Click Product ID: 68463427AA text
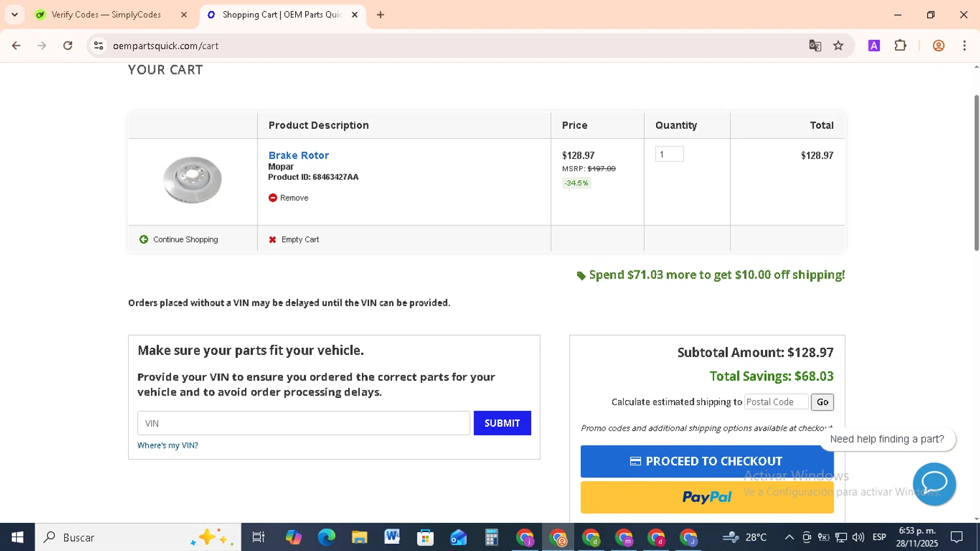 [x=313, y=177]
